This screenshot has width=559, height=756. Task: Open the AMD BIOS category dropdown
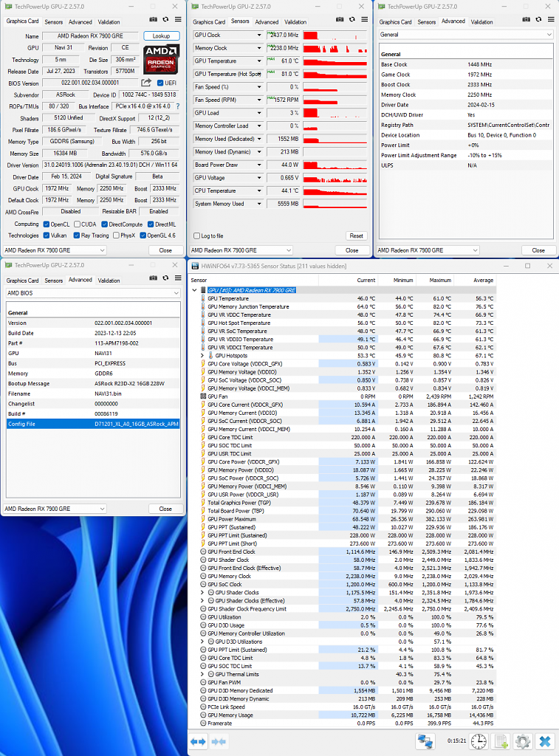pyautogui.click(x=93, y=293)
